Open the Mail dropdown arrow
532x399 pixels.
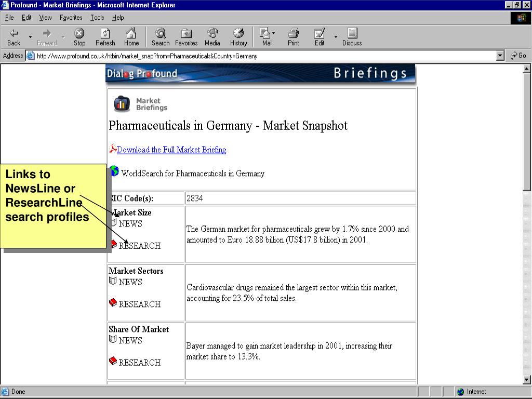tap(273, 33)
